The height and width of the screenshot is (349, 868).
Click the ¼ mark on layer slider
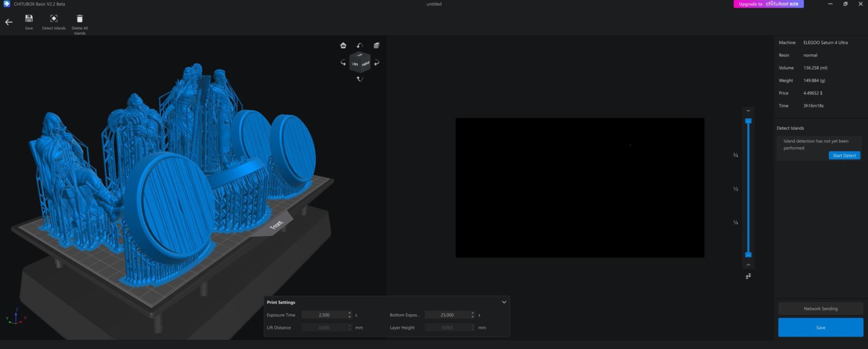pyautogui.click(x=736, y=223)
